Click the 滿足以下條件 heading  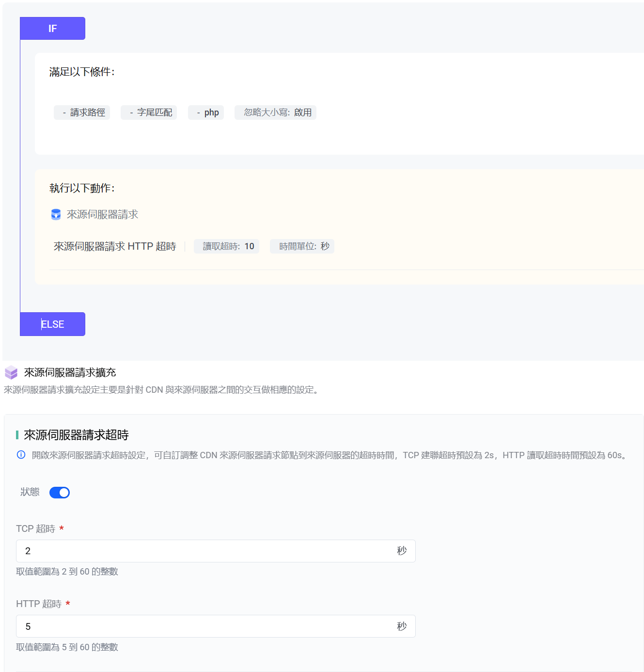[82, 72]
